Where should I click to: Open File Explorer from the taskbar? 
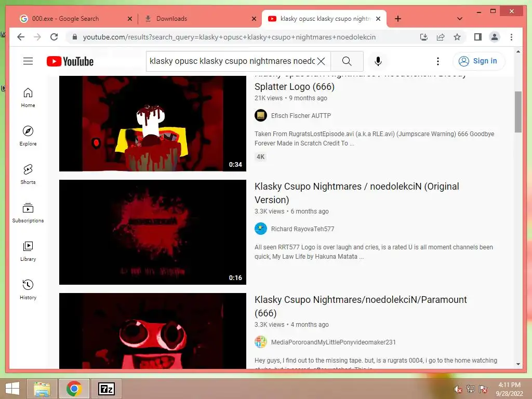coord(42,389)
